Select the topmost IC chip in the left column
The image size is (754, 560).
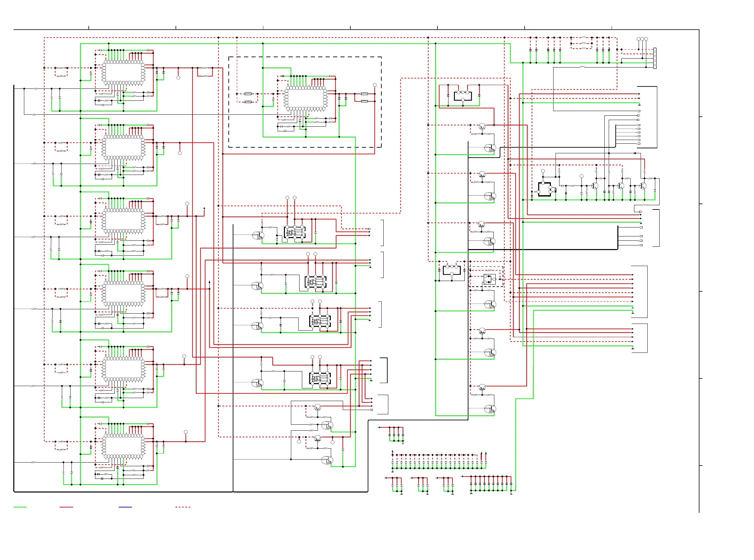123,72
